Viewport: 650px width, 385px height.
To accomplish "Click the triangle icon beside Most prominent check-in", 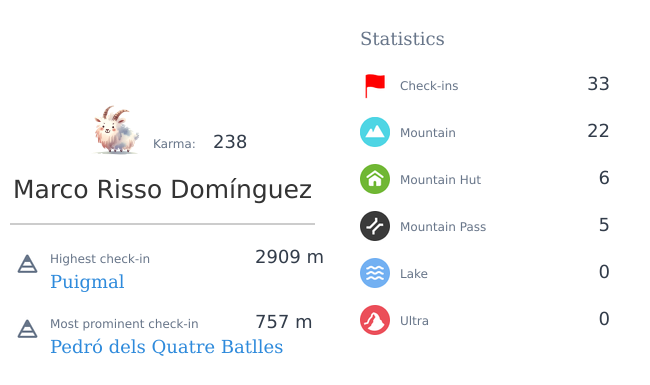I will click(x=27, y=329).
